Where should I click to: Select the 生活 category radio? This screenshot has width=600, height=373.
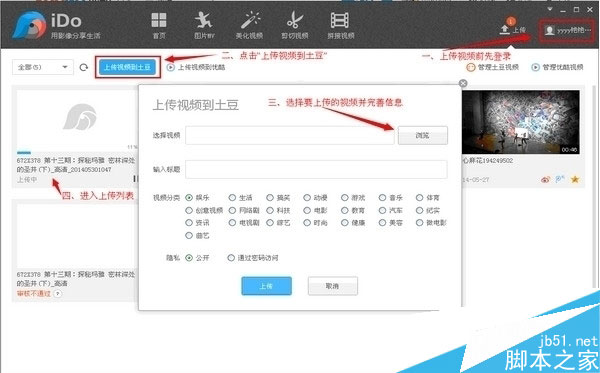point(232,198)
